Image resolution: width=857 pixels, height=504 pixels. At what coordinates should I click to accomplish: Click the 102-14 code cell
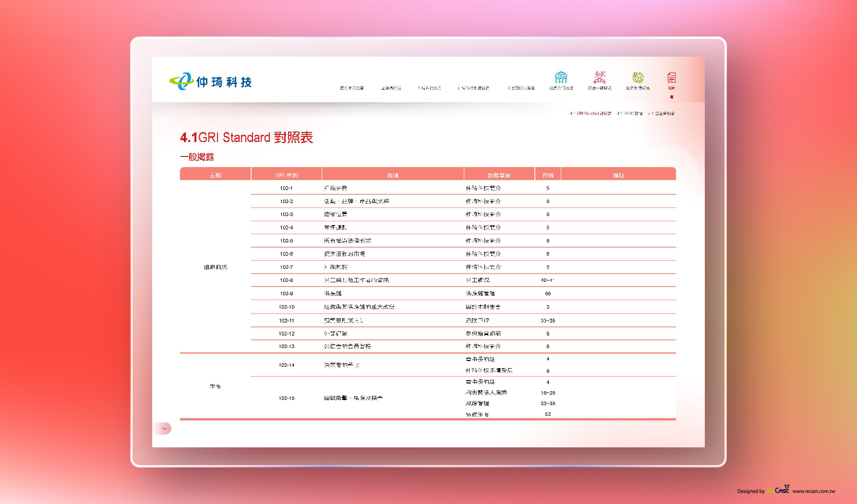287,365
